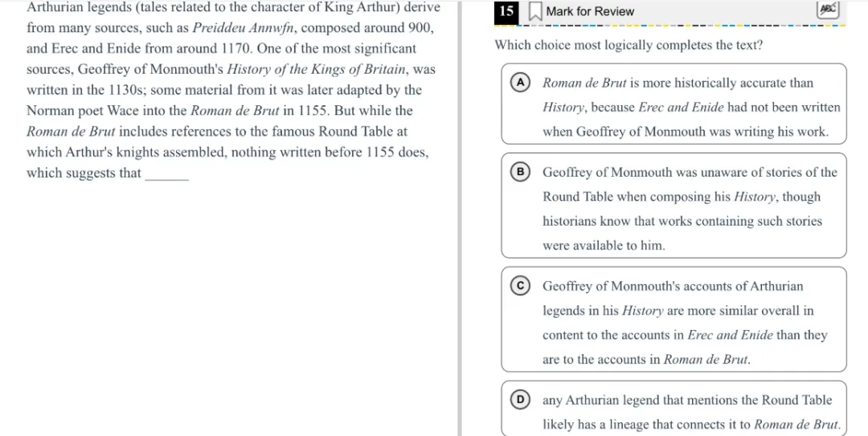868x436 pixels.
Task: Click the vertical divider between passage and question
Action: click(460, 218)
